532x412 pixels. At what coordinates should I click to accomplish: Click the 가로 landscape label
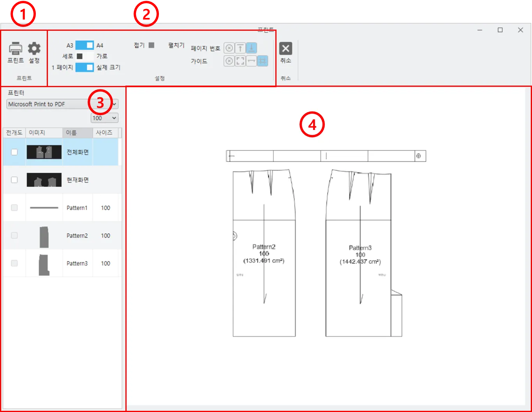pos(102,56)
